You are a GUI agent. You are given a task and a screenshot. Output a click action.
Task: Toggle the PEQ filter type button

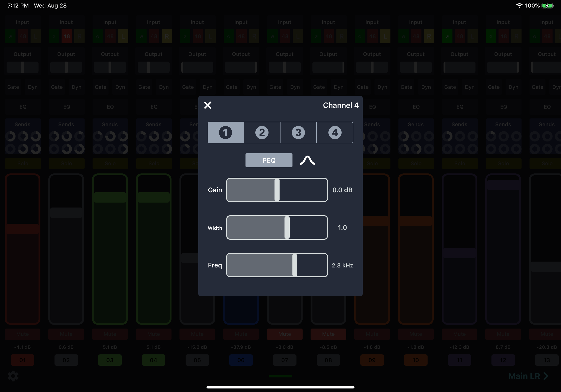click(x=269, y=160)
